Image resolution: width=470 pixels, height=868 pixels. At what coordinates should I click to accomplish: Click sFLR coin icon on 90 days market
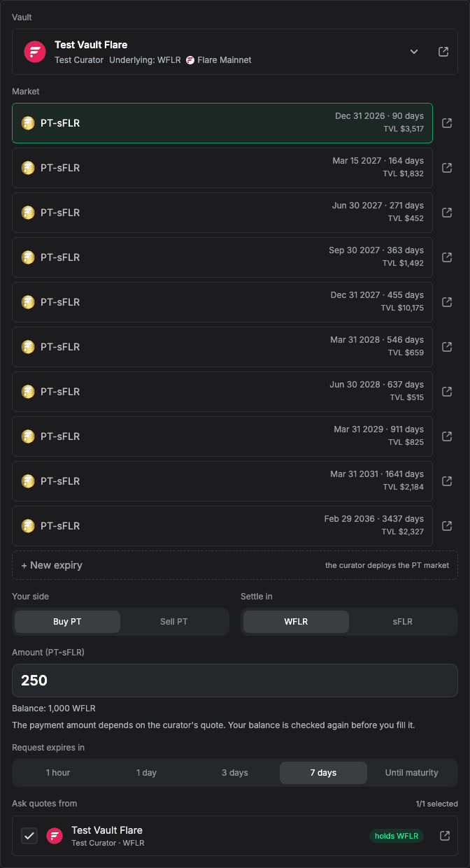28,123
